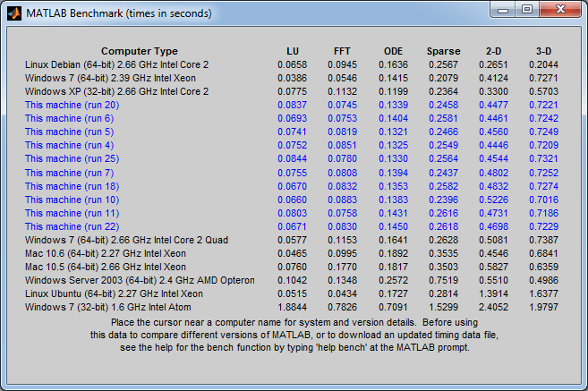Select 'This machine (run 6)' row label
588x391 pixels.
click(70, 118)
